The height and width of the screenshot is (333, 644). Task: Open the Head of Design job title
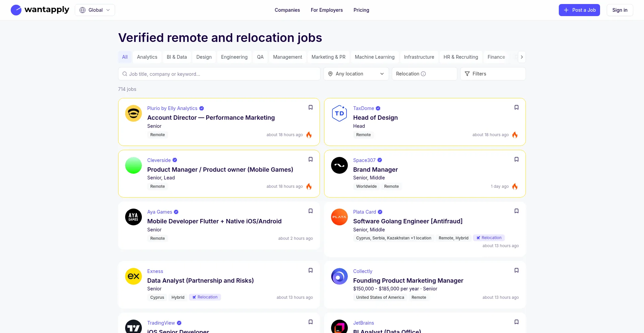pos(375,118)
